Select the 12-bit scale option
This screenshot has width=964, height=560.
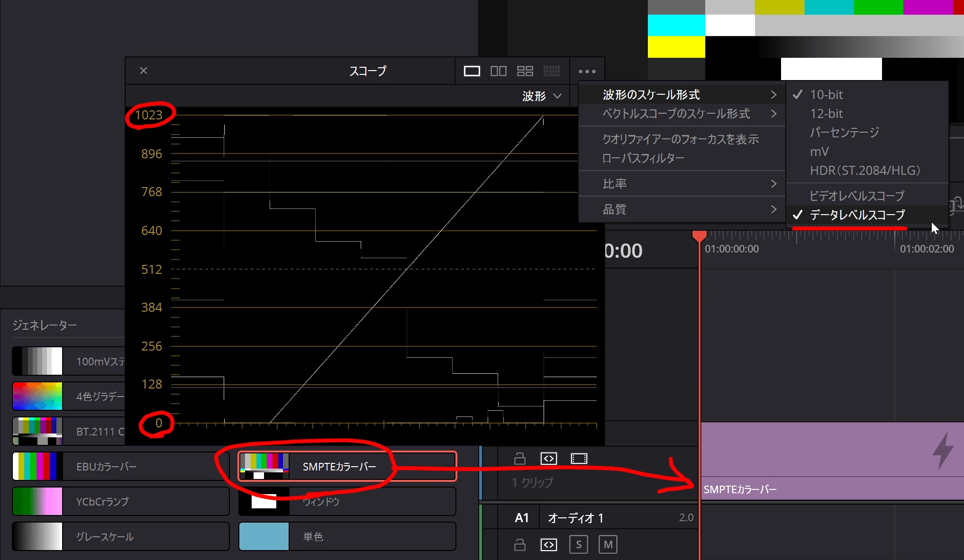click(826, 114)
